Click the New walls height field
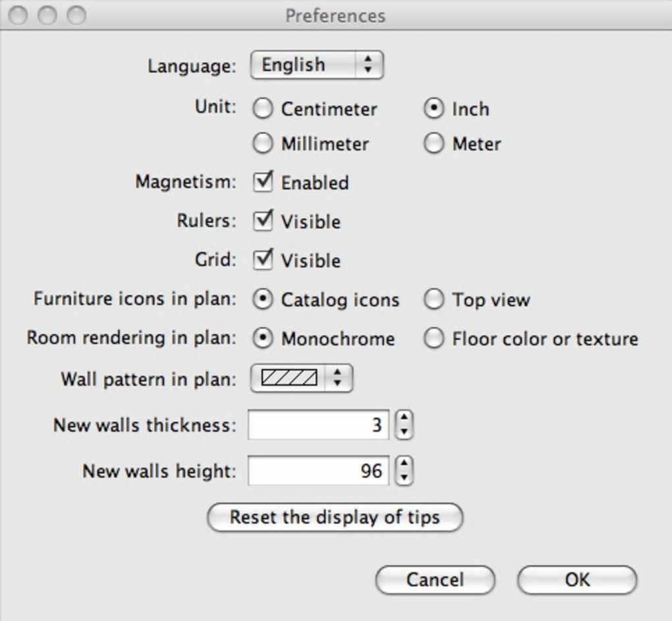Viewport: 672px width, 621px height. pos(318,471)
